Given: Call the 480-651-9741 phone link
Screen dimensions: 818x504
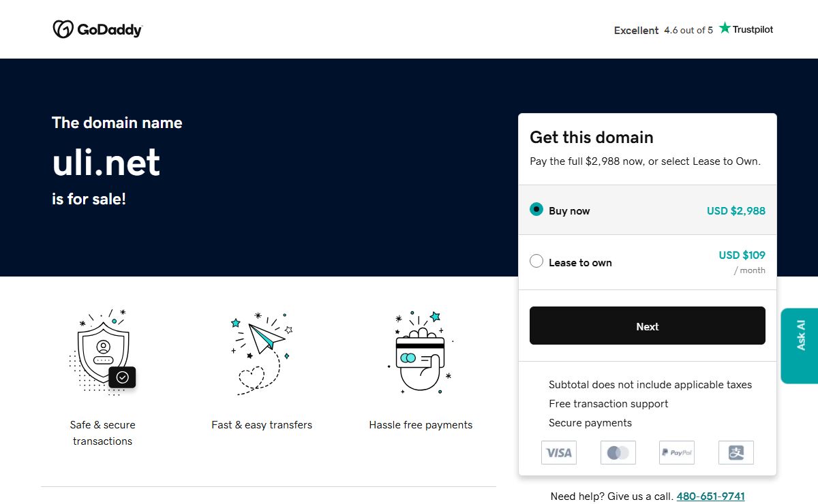Looking at the screenshot, I should pyautogui.click(x=712, y=496).
